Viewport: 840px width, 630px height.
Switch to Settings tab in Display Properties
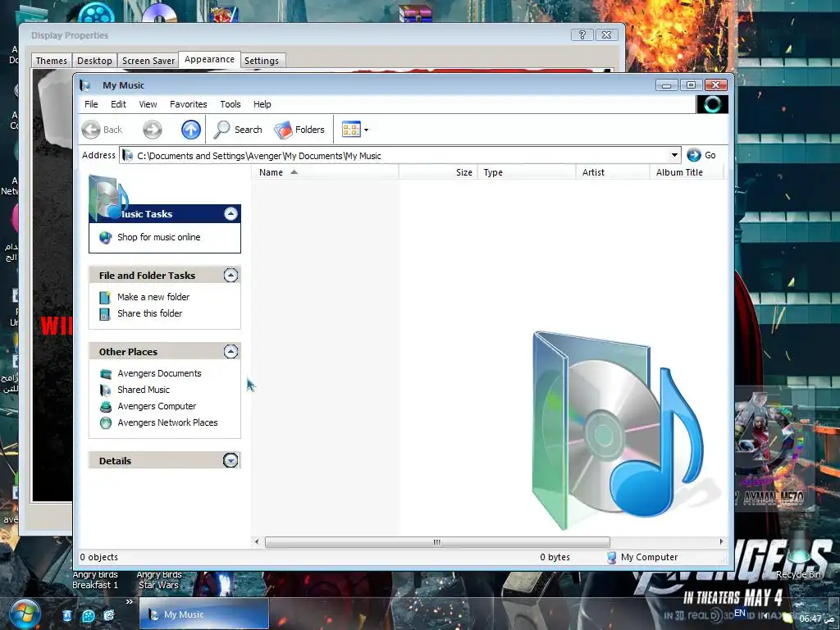point(262,61)
